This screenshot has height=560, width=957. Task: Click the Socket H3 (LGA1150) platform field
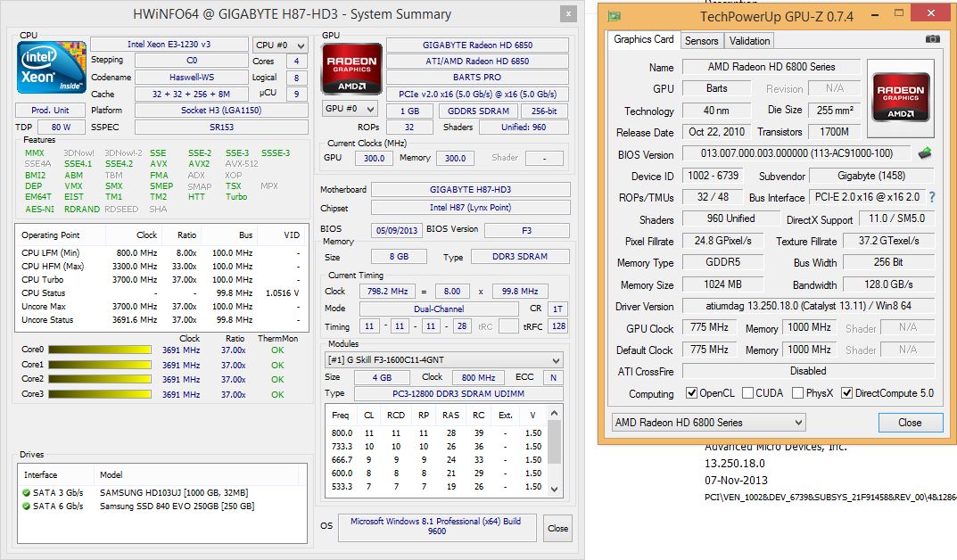tap(221, 111)
